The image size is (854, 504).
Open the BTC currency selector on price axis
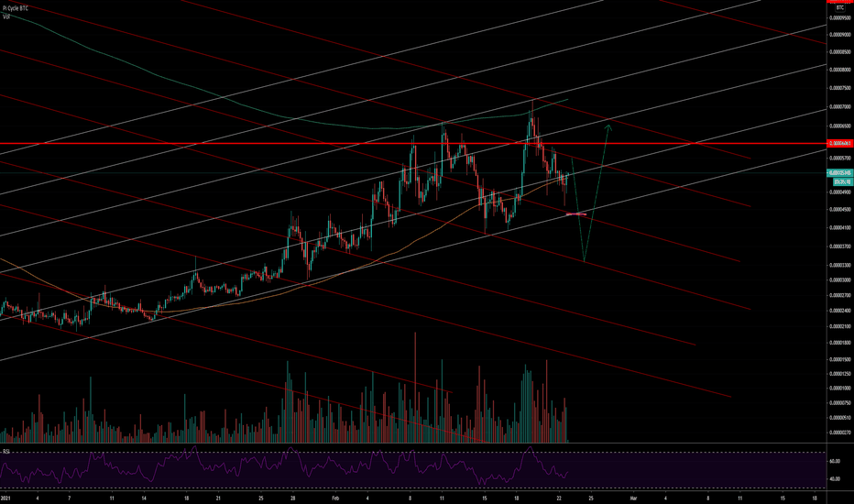839,8
